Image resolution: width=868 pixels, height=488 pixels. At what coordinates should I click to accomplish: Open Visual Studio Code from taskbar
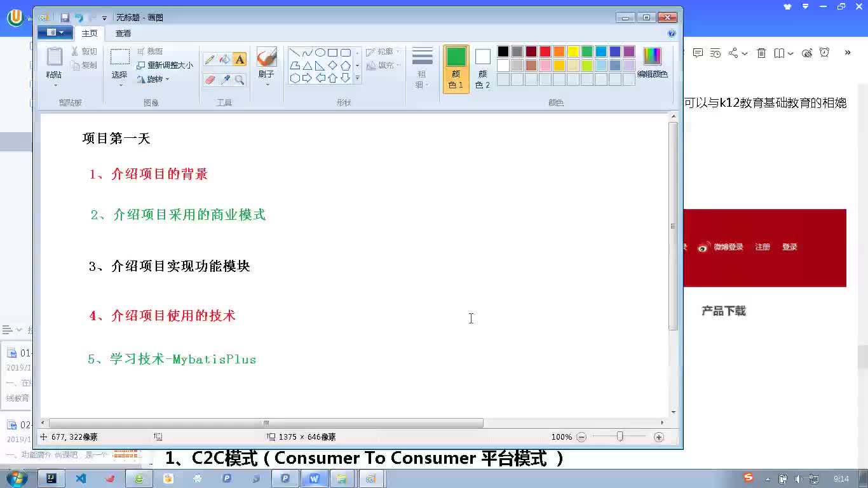(x=81, y=478)
